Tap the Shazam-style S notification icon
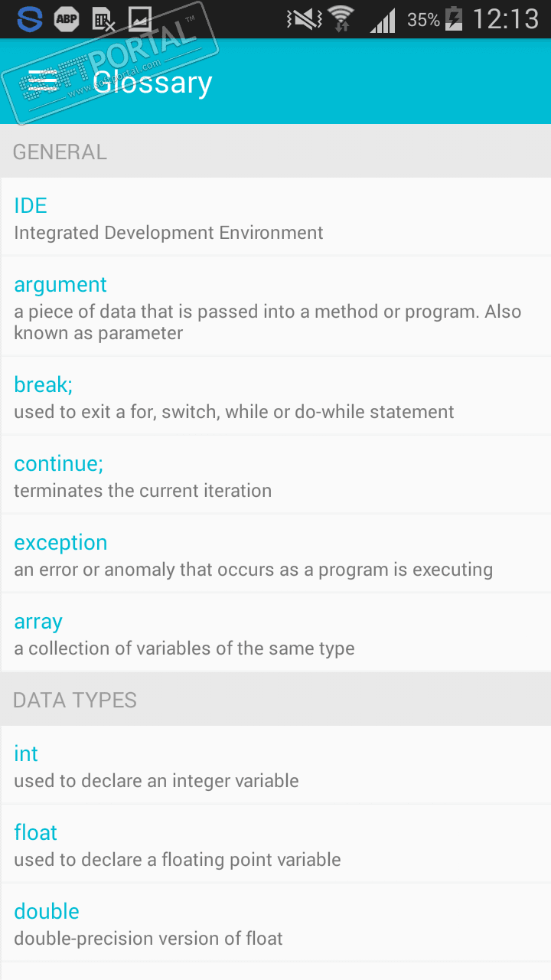 30,19
